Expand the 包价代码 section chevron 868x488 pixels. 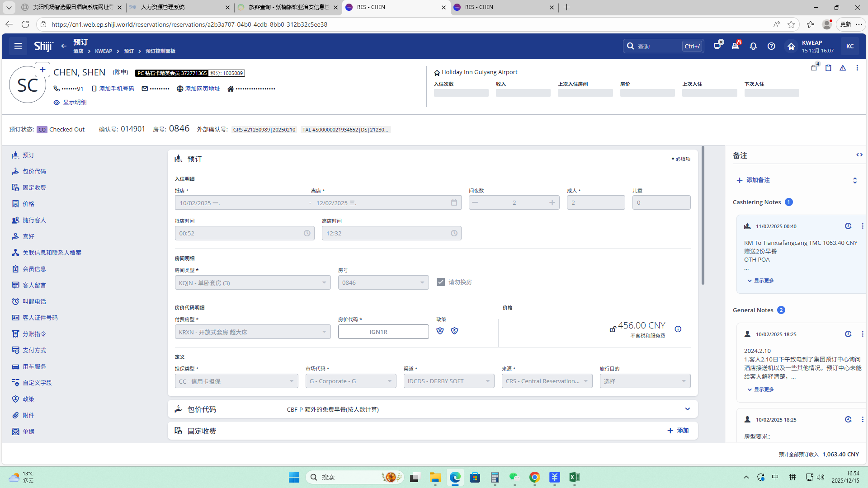(687, 409)
